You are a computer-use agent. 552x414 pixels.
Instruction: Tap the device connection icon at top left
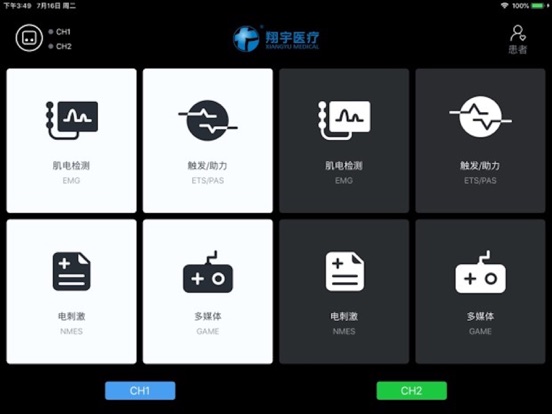tap(29, 38)
